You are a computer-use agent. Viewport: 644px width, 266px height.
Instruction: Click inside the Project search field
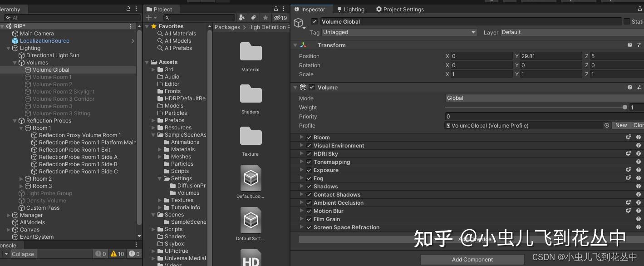tap(200, 17)
